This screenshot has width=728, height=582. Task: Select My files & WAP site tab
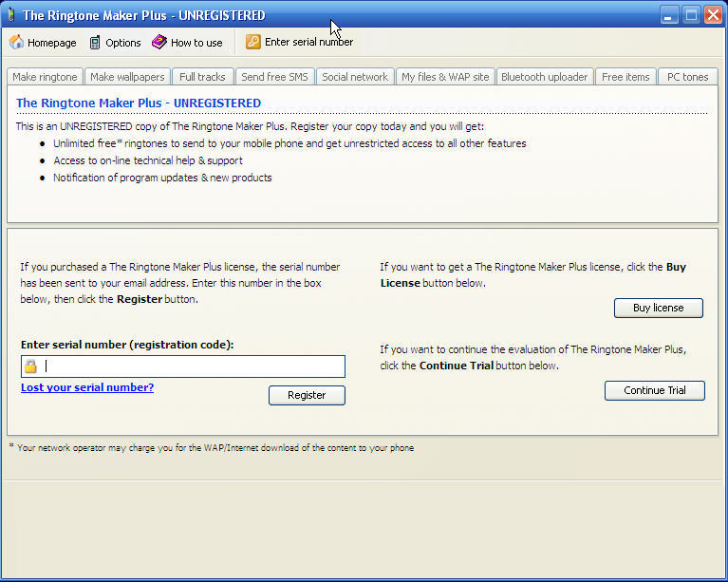tap(445, 77)
